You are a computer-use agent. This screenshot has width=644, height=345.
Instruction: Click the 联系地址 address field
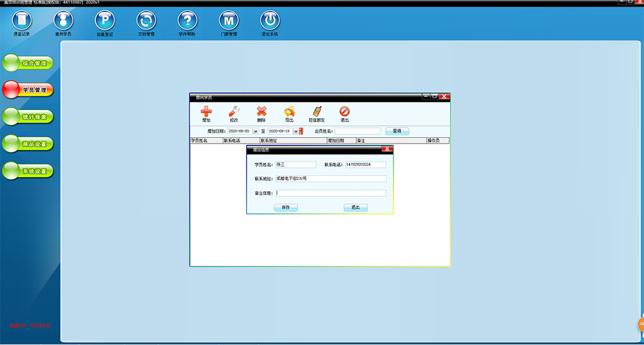pos(331,179)
